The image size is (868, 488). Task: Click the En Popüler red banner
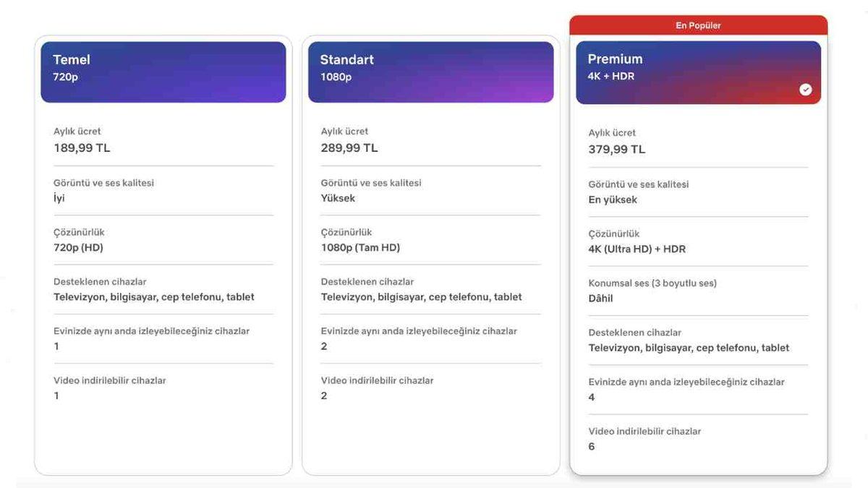pyautogui.click(x=698, y=24)
